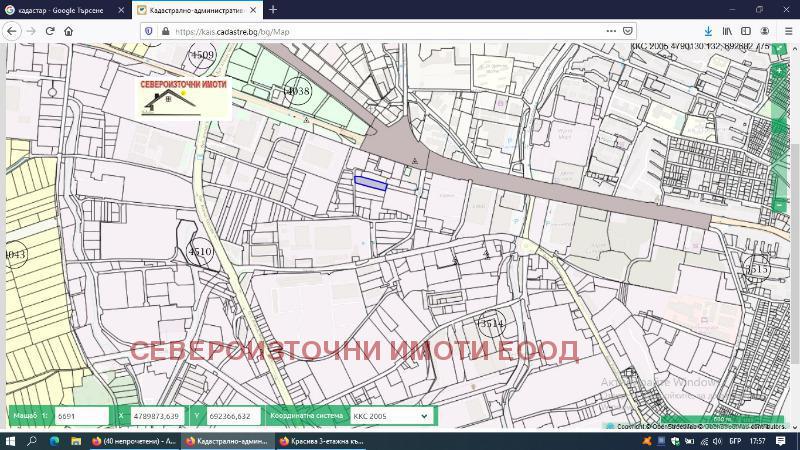Click the browser home icon
Image resolution: width=800 pixels, height=450 pixels.
[68, 31]
